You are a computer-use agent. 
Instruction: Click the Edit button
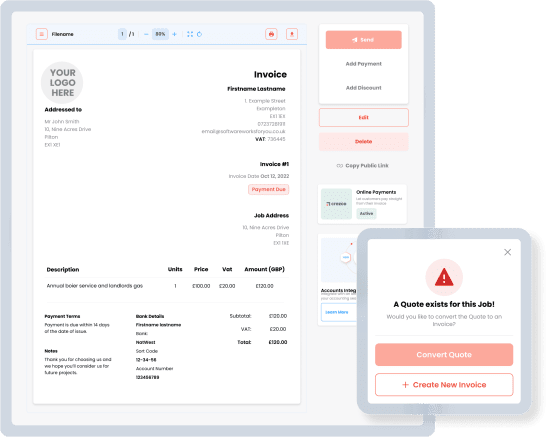pos(363,117)
